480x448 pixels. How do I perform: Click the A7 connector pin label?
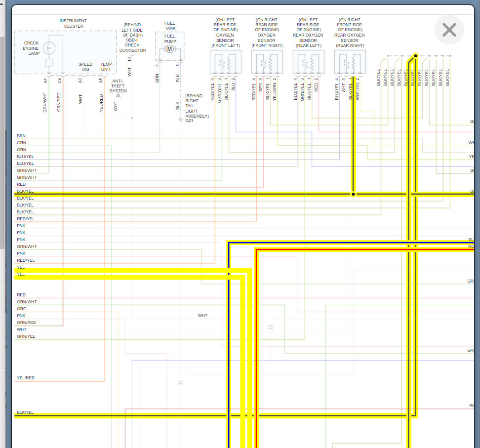(x=45, y=81)
